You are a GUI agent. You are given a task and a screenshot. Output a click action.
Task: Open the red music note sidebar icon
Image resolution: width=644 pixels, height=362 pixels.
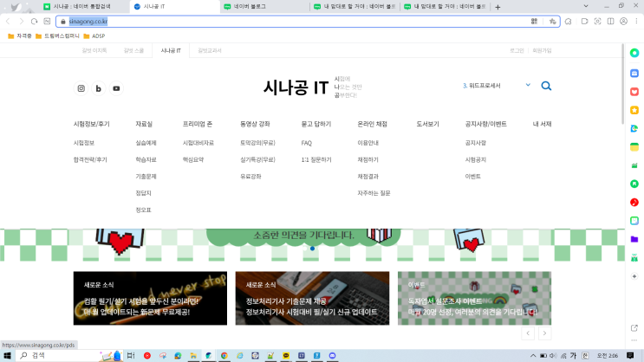coord(634,202)
